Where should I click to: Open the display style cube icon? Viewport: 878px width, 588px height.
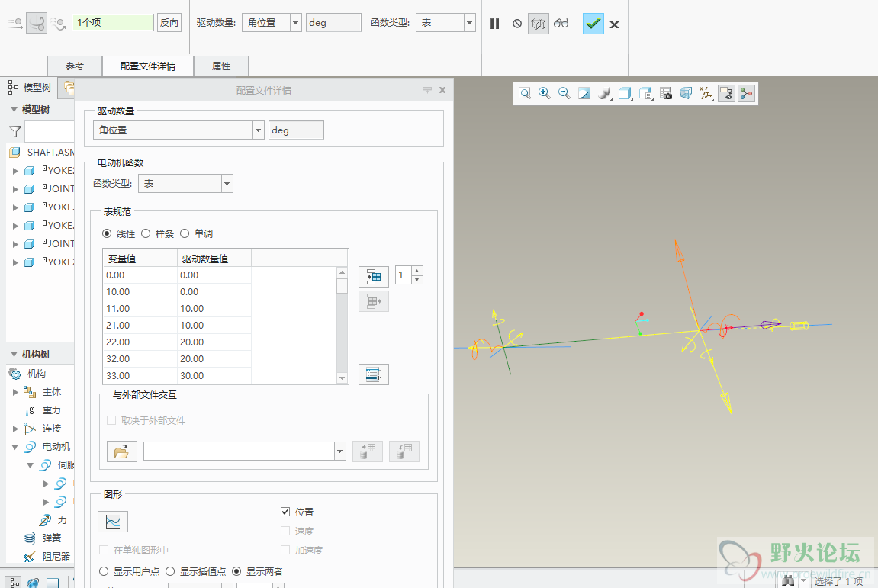pyautogui.click(x=625, y=94)
